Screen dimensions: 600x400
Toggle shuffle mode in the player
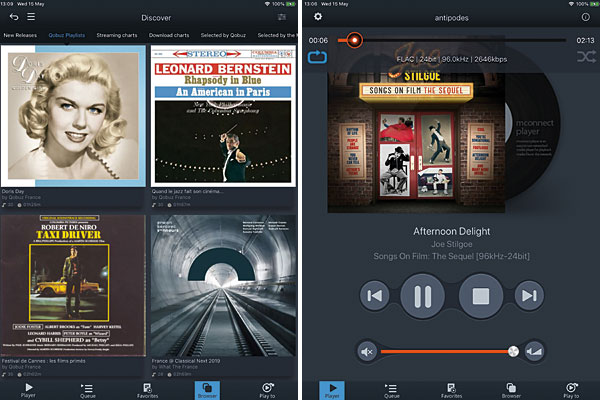pyautogui.click(x=586, y=57)
